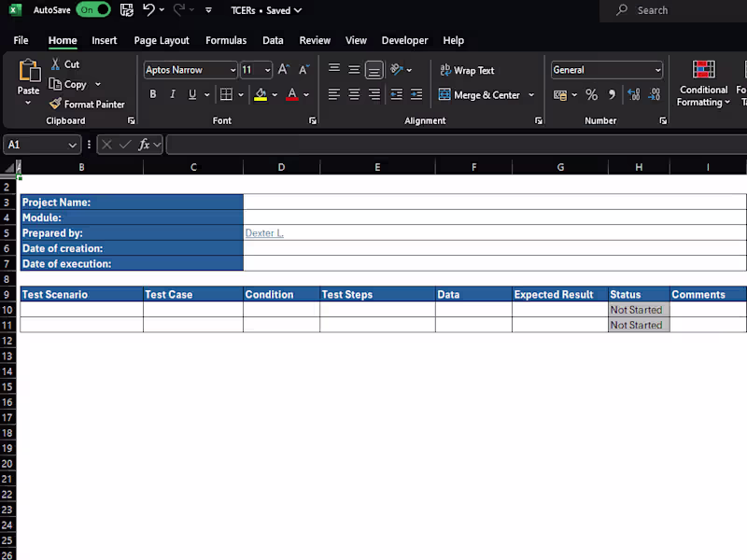This screenshot has width=747, height=560.
Task: Click the Merge & Center button
Action: pyautogui.click(x=486, y=94)
